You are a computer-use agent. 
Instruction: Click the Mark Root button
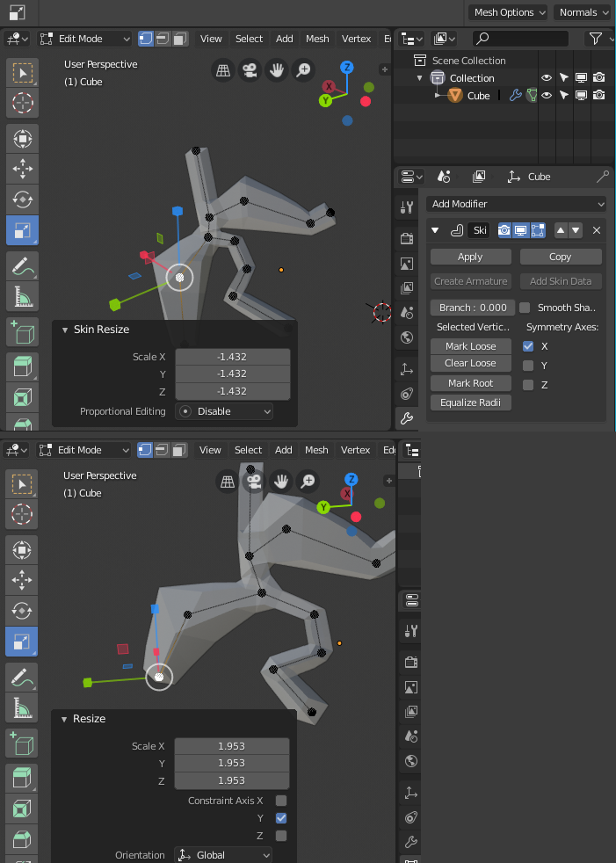[x=471, y=383]
